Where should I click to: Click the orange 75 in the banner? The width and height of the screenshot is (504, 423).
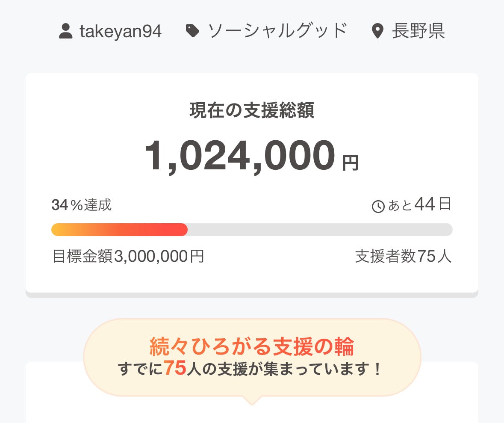tap(175, 369)
